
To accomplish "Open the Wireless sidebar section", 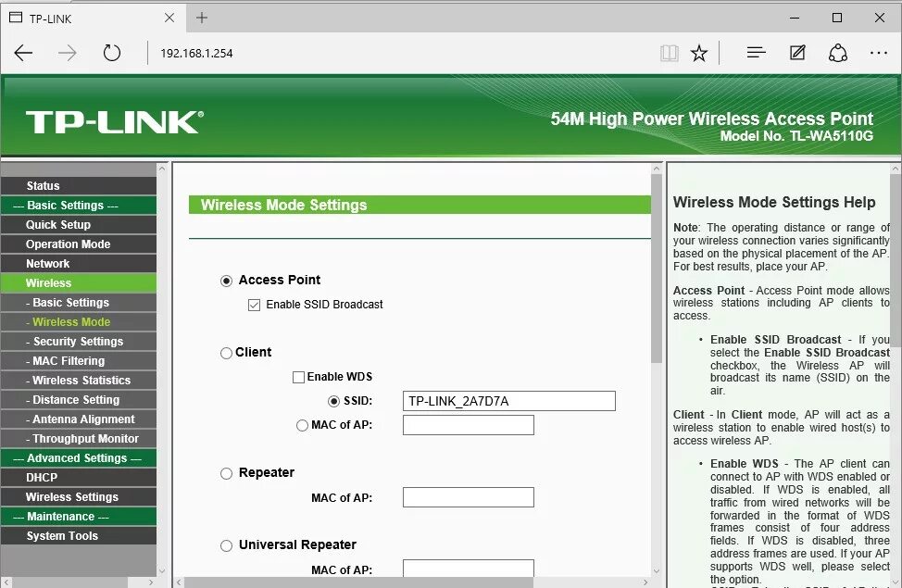I will point(78,283).
